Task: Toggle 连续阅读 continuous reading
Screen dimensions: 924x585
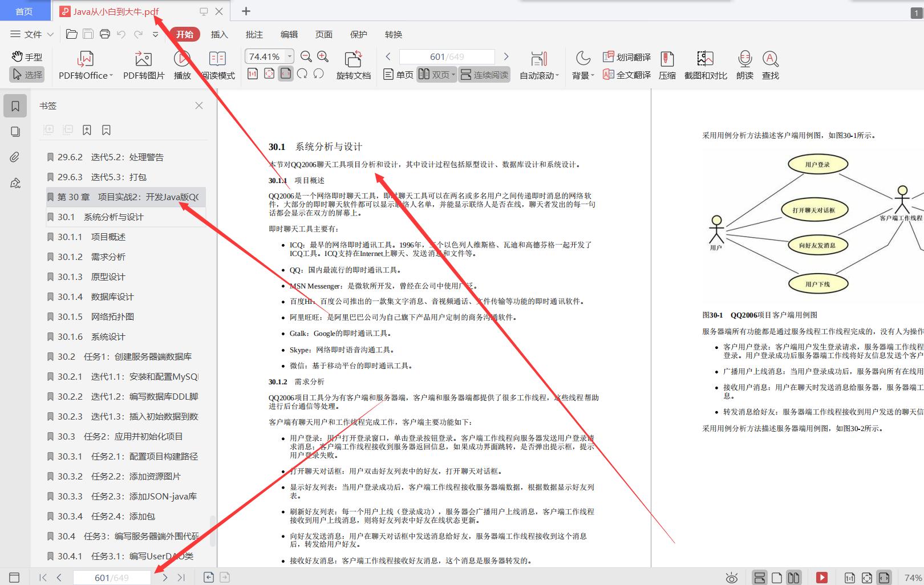Action: point(484,75)
